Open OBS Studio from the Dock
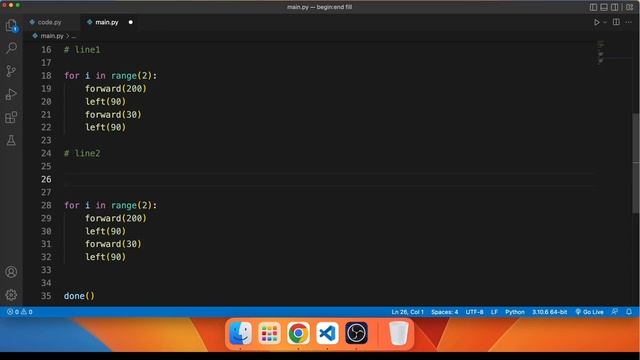 (x=356, y=333)
